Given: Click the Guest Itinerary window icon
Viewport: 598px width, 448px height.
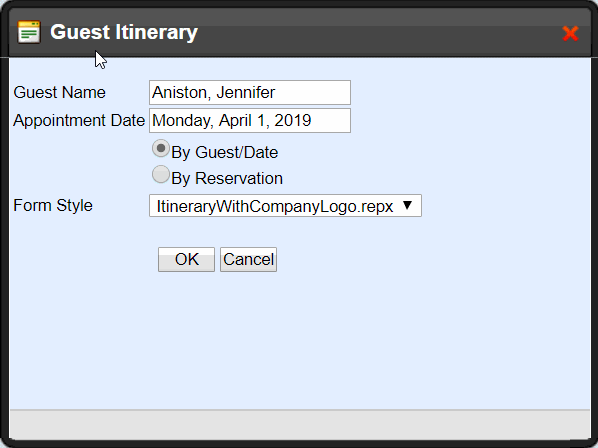Looking at the screenshot, I should [29, 32].
